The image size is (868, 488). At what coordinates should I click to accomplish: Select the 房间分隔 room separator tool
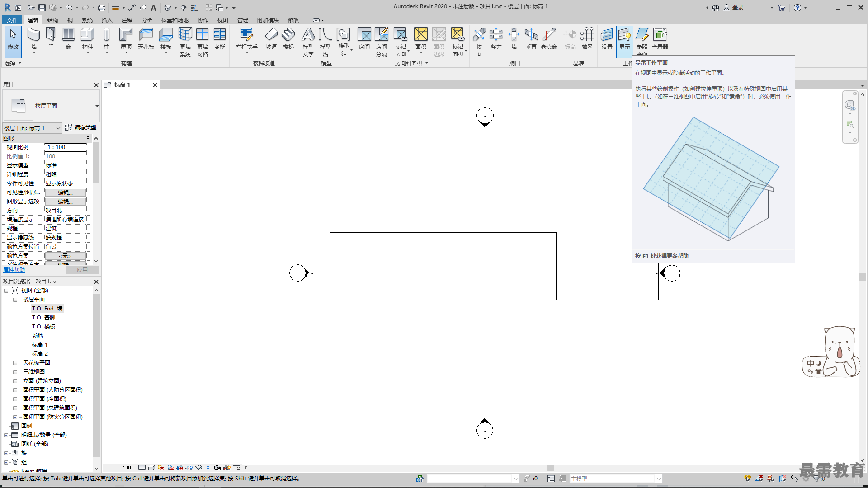(382, 42)
